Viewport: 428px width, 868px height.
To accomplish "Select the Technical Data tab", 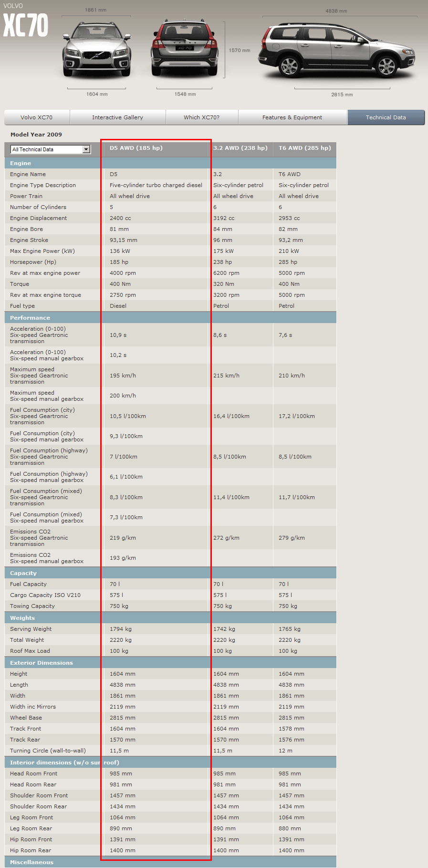I will [386, 117].
